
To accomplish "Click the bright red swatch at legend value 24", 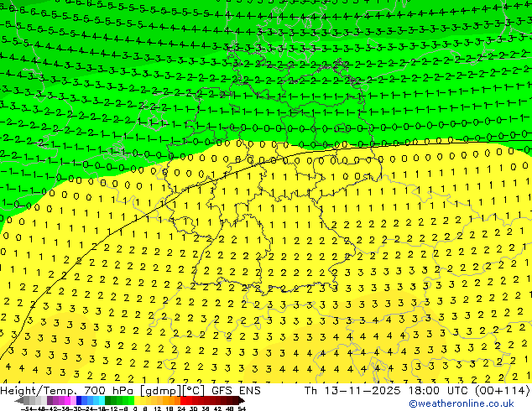I will pyautogui.click(x=183, y=401).
